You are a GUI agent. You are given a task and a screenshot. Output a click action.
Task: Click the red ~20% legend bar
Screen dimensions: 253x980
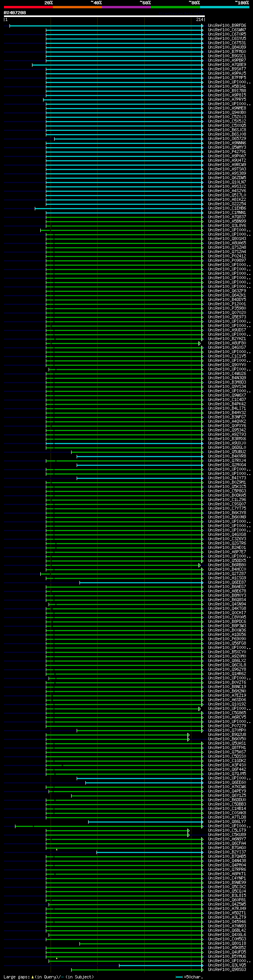coord(28,7)
